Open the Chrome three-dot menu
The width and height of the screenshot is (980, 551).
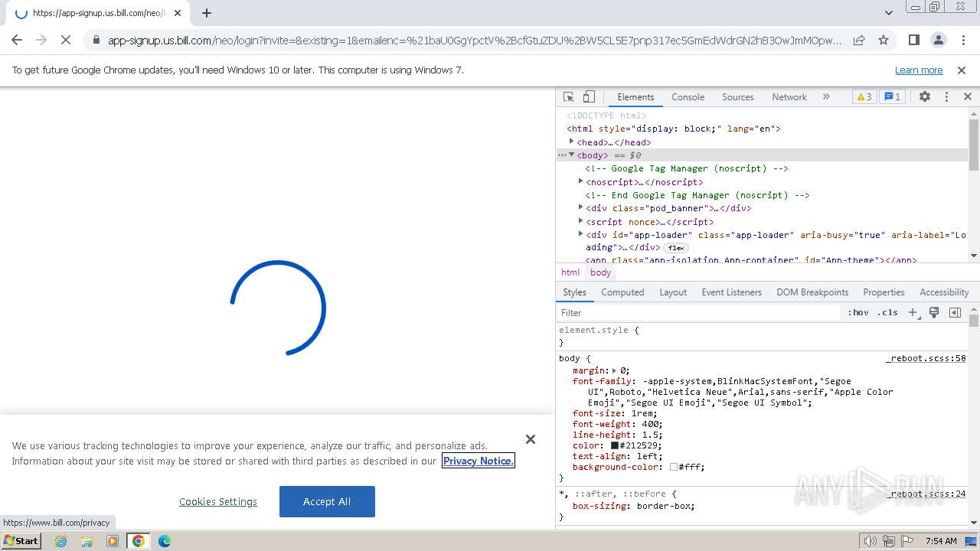pos(962,40)
